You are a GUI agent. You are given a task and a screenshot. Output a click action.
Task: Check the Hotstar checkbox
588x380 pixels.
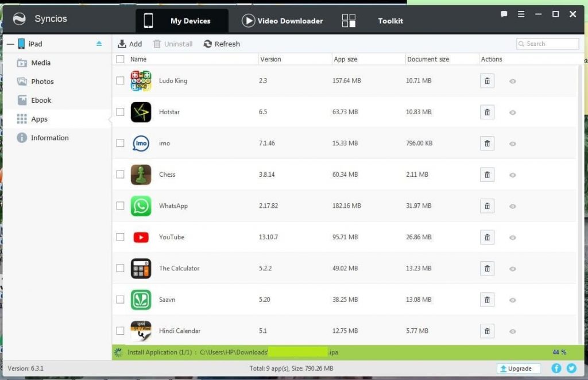120,112
